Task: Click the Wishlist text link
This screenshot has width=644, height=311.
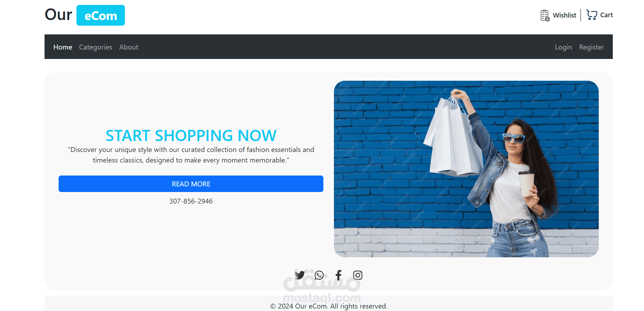Action: (x=564, y=15)
